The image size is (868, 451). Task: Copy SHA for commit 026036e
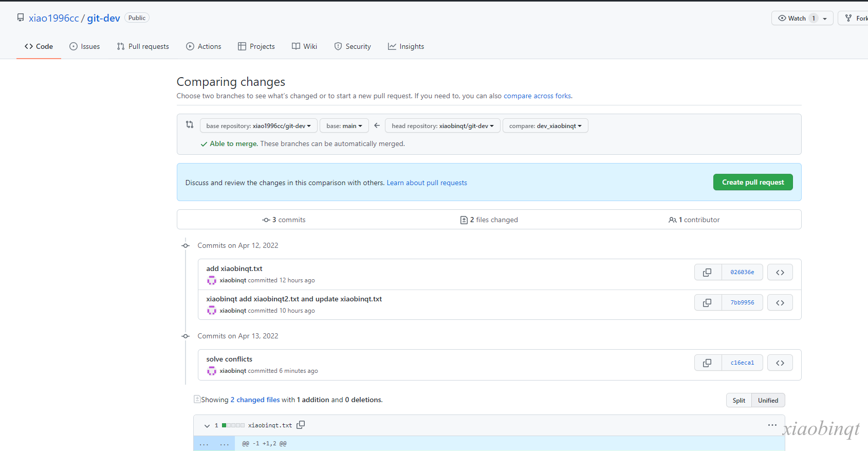tap(708, 272)
